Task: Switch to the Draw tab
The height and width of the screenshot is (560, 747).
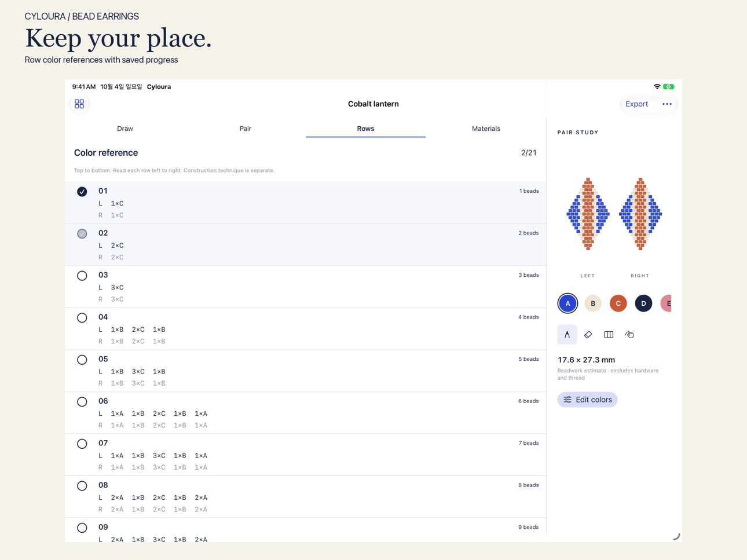Action: coord(125,129)
